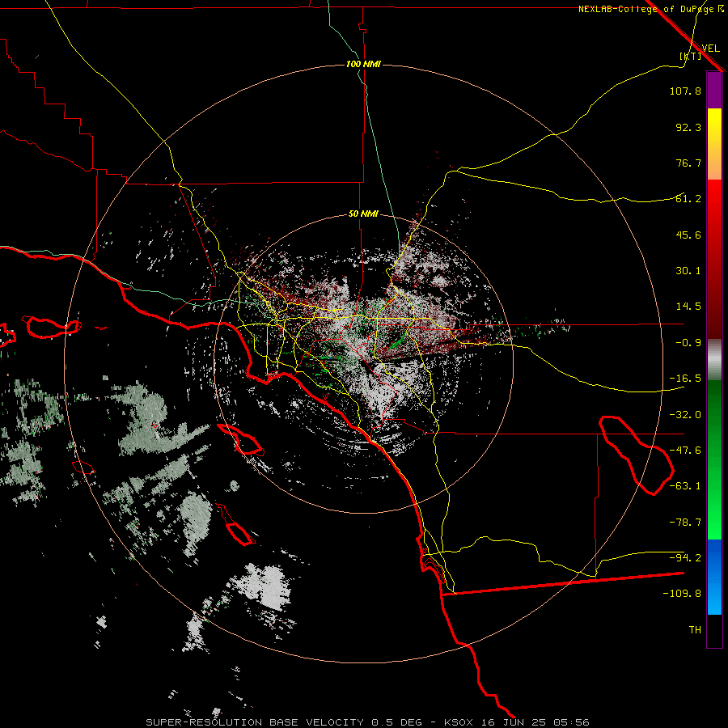
Task: Click the purple segment of the velocity color bar
Action: coord(714,90)
